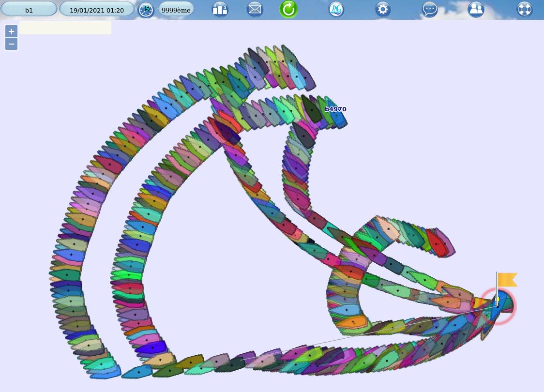Click the green refresh arrow icon

point(289,9)
